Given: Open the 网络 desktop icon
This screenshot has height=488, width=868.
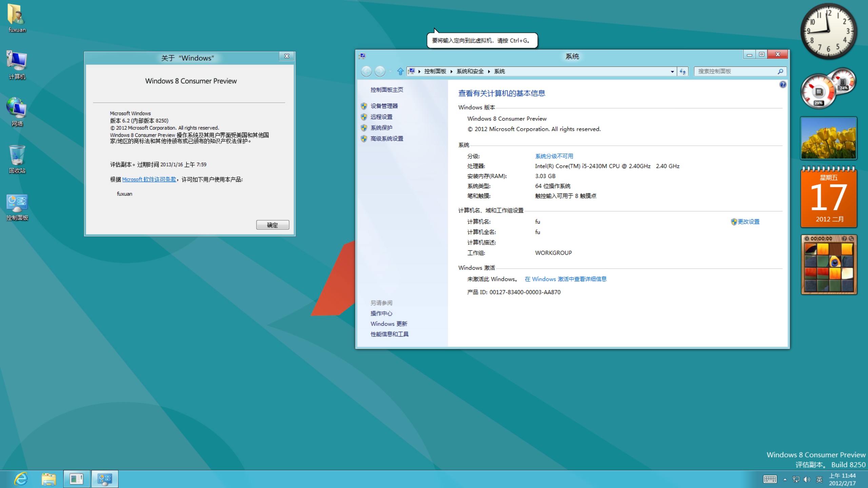Looking at the screenshot, I should [17, 112].
